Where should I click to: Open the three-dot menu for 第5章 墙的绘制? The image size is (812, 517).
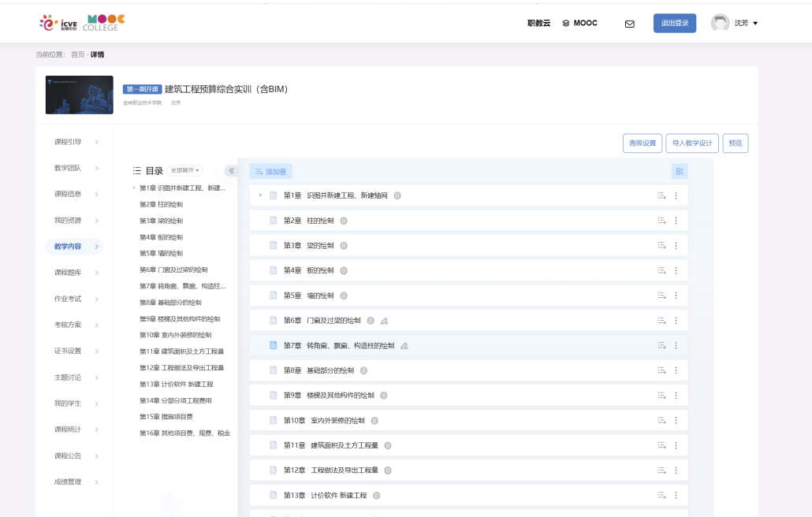676,296
